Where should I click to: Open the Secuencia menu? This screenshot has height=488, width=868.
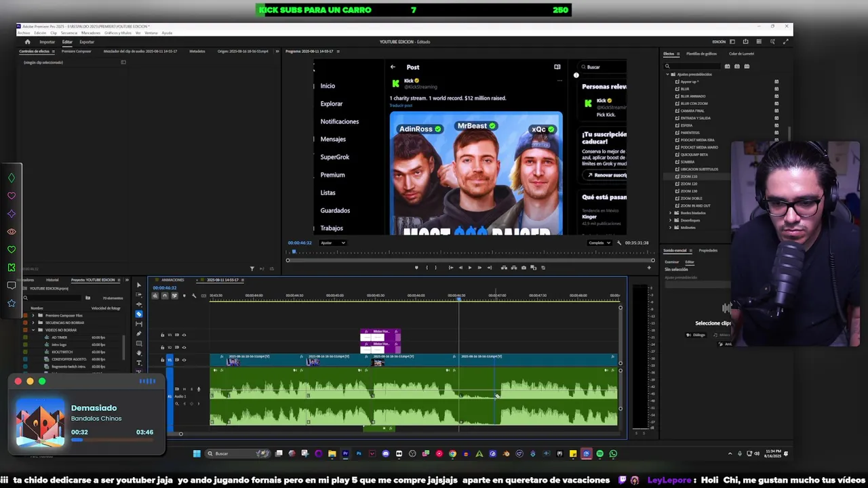tap(68, 33)
